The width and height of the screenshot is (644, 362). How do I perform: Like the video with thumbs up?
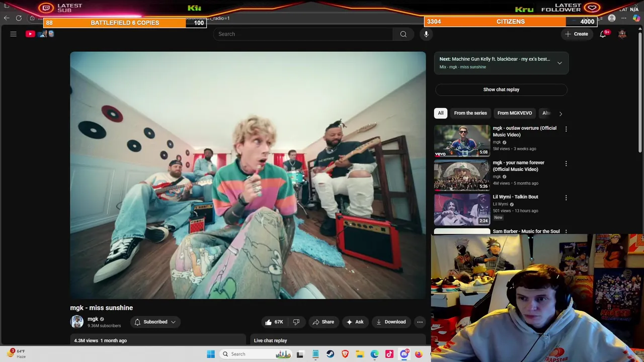coord(274,322)
